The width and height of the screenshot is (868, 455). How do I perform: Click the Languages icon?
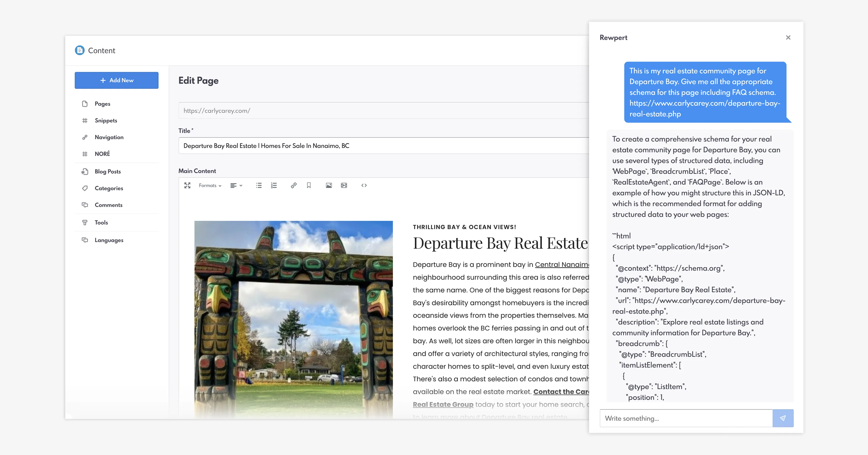[x=85, y=240]
